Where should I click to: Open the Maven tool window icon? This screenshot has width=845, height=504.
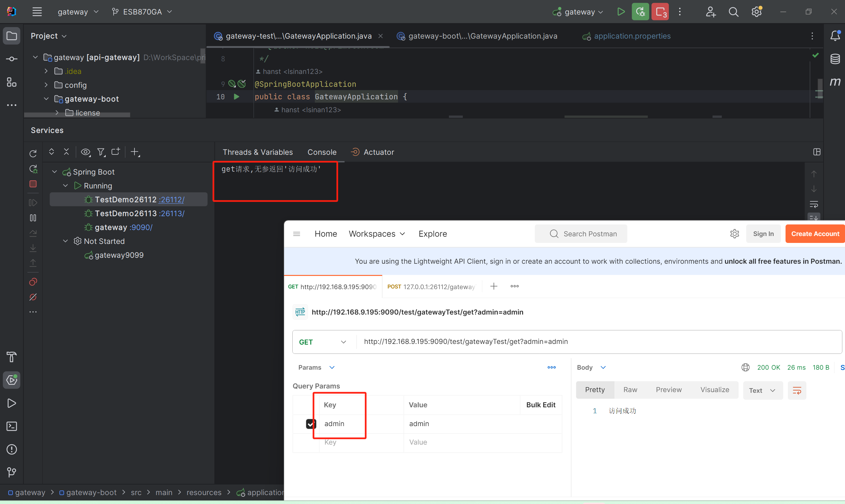click(x=835, y=82)
